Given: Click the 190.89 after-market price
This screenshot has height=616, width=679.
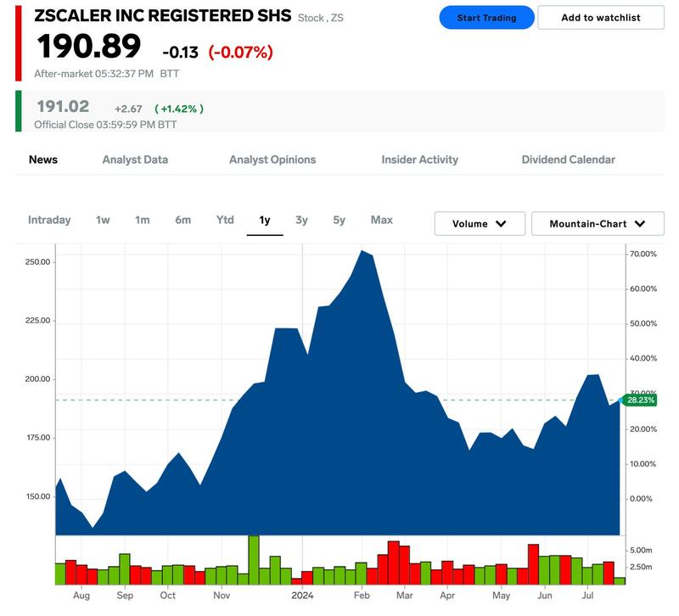Looking at the screenshot, I should [x=89, y=47].
